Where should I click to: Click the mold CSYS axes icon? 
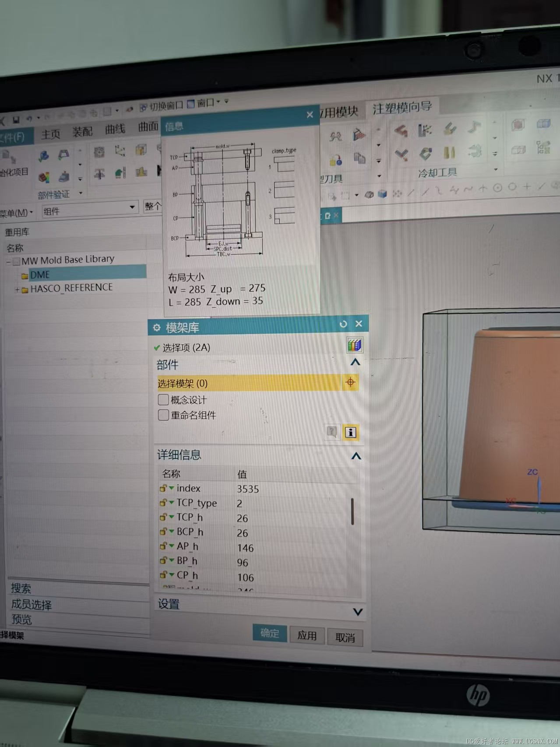[120, 151]
